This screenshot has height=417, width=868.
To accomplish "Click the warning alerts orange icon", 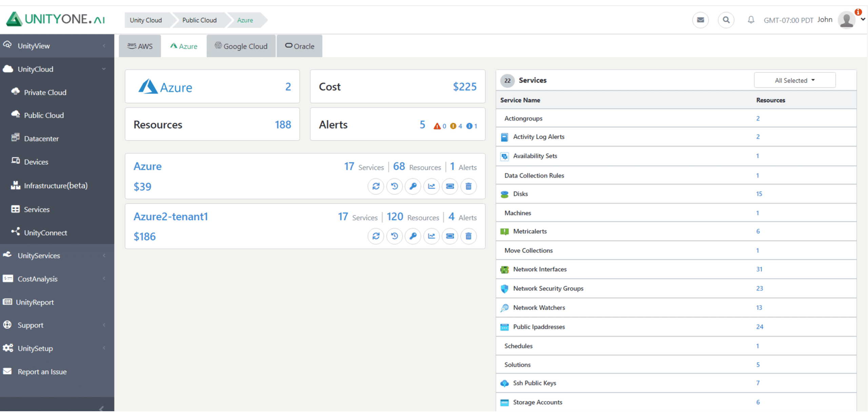I will pos(453,126).
